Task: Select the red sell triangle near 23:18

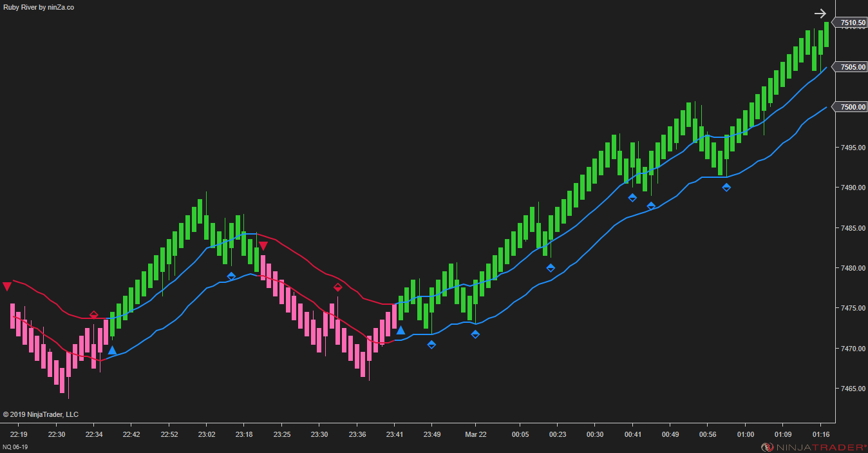Action: (x=263, y=245)
